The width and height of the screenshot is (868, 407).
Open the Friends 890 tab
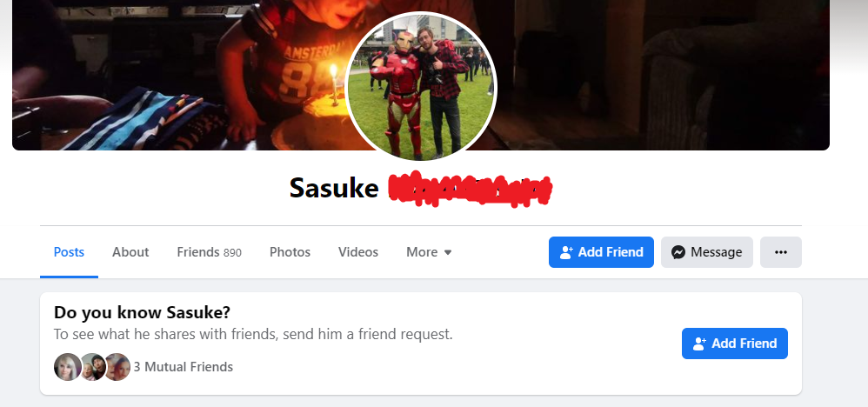[210, 252]
